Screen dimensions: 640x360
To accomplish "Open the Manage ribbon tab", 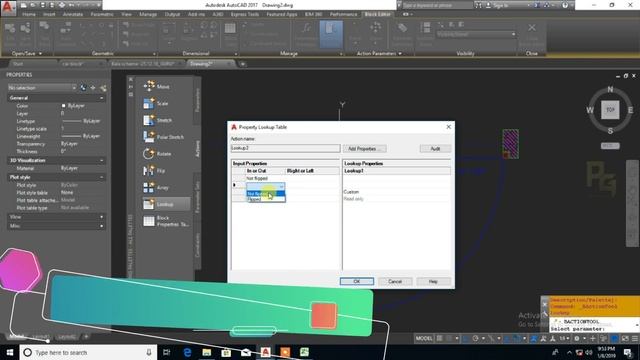I will point(148,14).
